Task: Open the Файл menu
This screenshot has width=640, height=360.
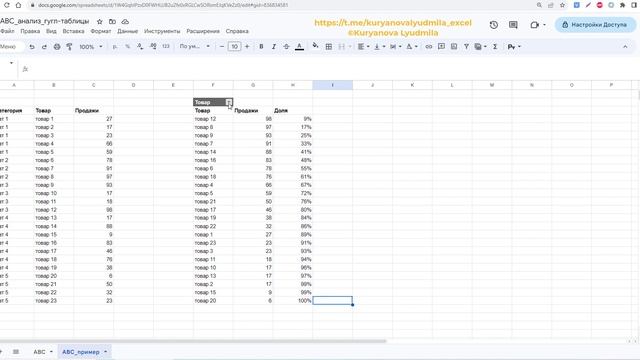Action: point(7,31)
